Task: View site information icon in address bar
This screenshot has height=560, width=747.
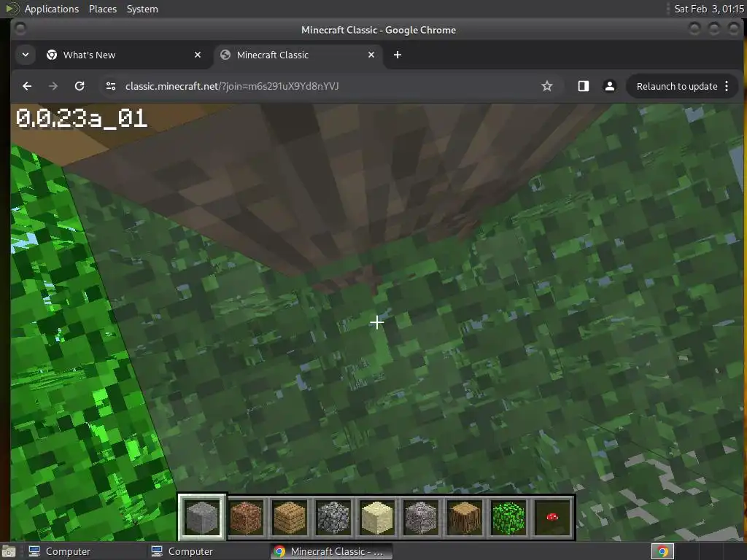Action: [111, 86]
